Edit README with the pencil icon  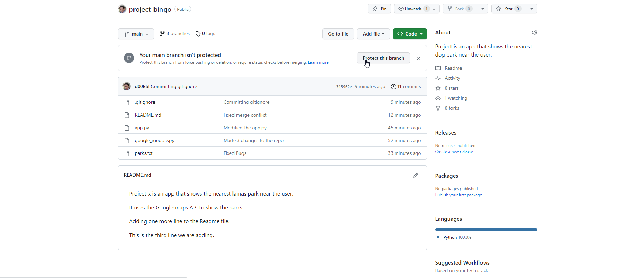coord(415,175)
